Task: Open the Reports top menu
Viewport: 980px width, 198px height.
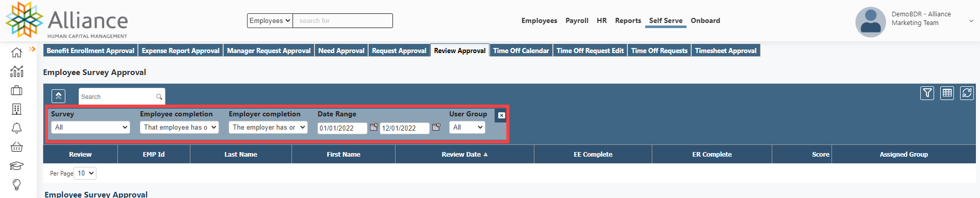Action: tap(628, 20)
